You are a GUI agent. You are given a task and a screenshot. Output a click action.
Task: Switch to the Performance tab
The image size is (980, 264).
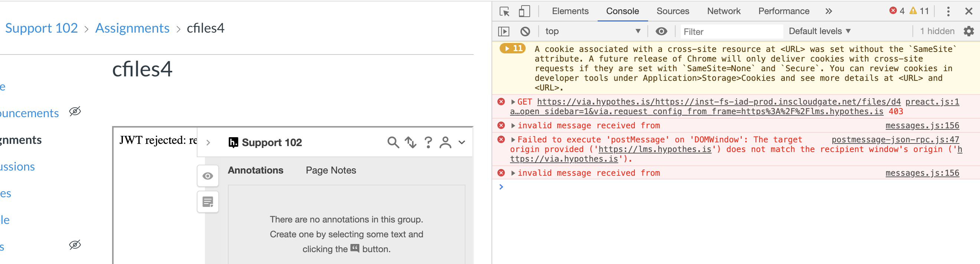click(784, 11)
